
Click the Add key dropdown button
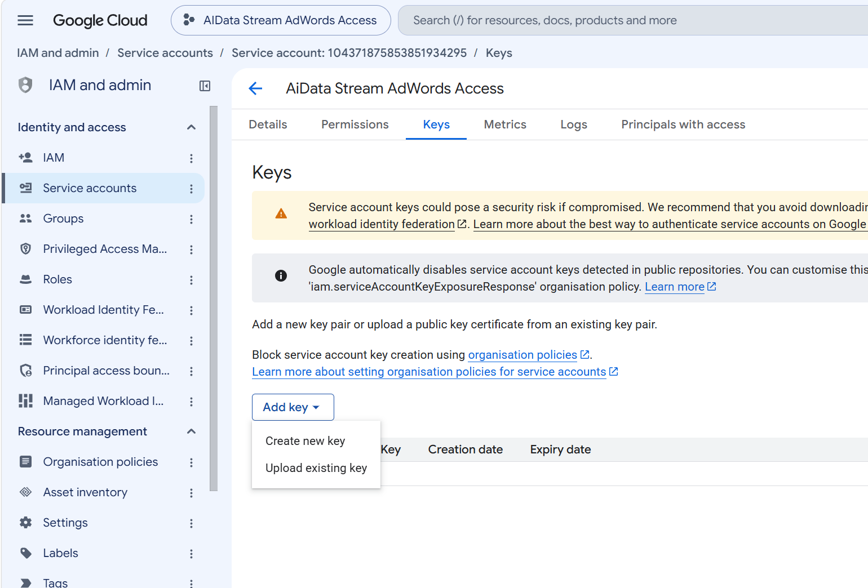pyautogui.click(x=293, y=407)
